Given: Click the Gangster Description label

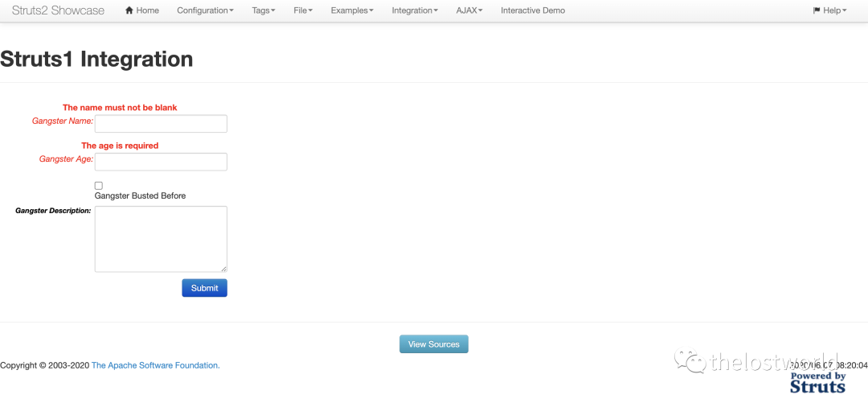Looking at the screenshot, I should 53,211.
